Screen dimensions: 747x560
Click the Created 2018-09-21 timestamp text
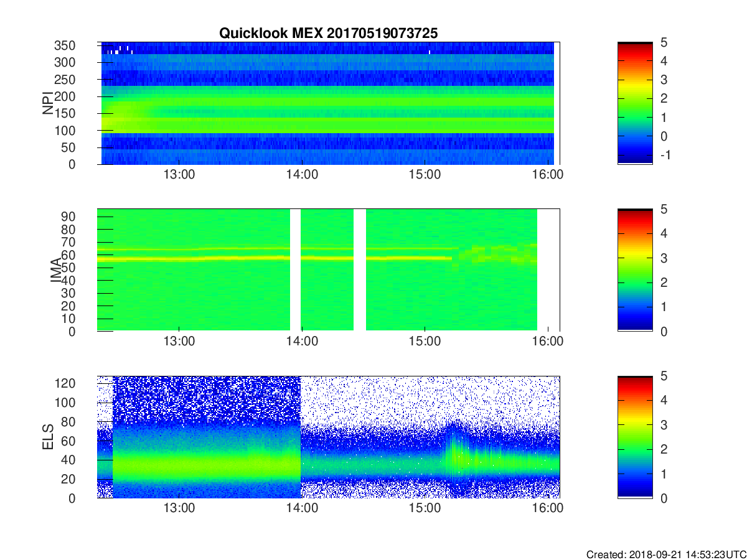pos(666,554)
